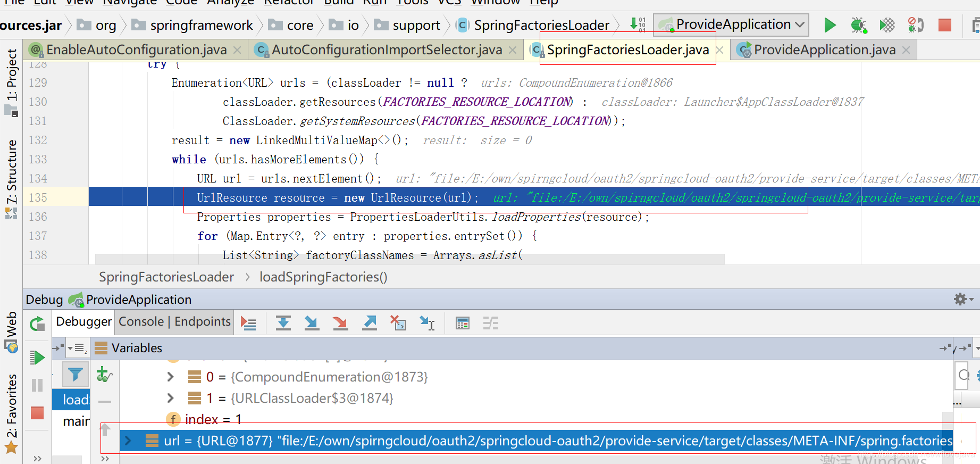Run ProvideApplication with coverage
This screenshot has width=980, height=464.
tap(887, 25)
